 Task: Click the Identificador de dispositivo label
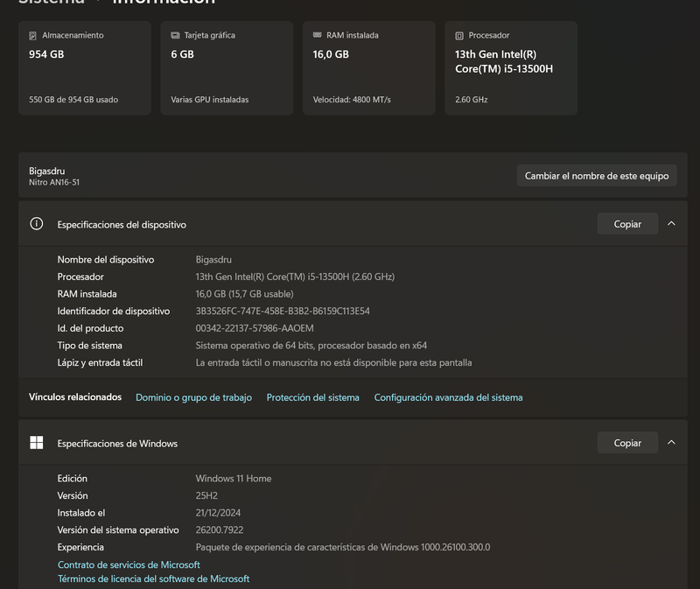(x=114, y=312)
